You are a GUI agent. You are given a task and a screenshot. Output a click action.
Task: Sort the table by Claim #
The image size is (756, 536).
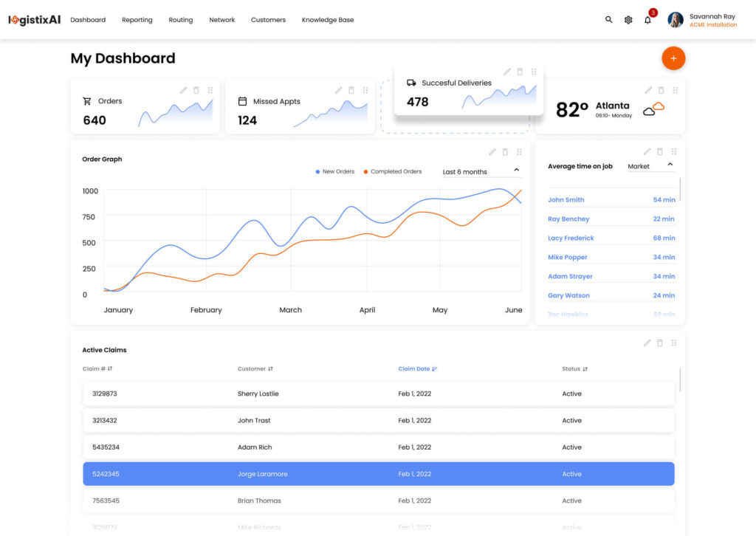(x=97, y=368)
